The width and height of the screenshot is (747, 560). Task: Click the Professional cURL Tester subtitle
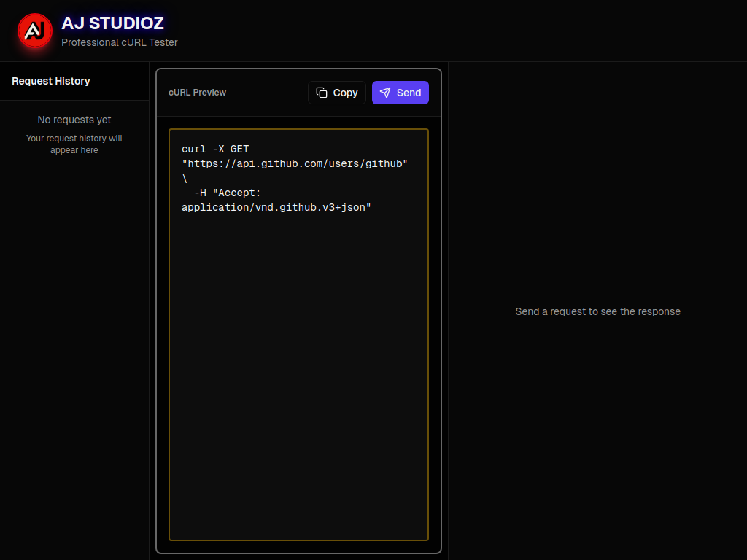click(120, 42)
